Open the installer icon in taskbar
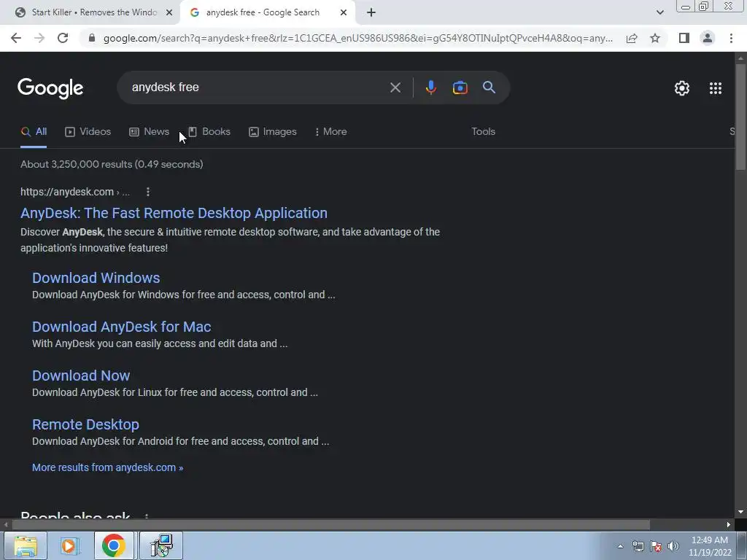The width and height of the screenshot is (747, 560). point(161,545)
